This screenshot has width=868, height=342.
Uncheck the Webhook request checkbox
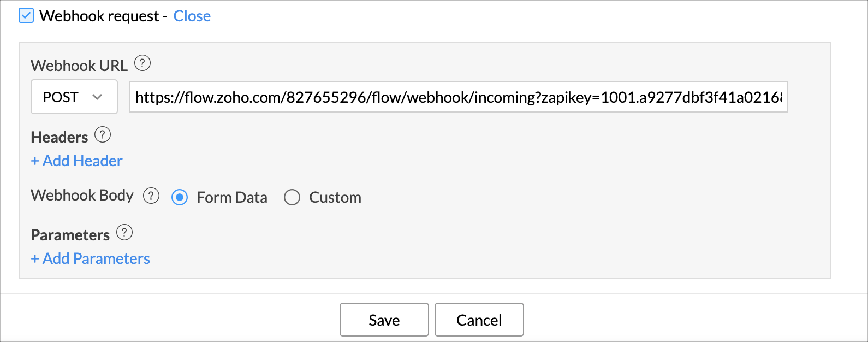pos(26,15)
